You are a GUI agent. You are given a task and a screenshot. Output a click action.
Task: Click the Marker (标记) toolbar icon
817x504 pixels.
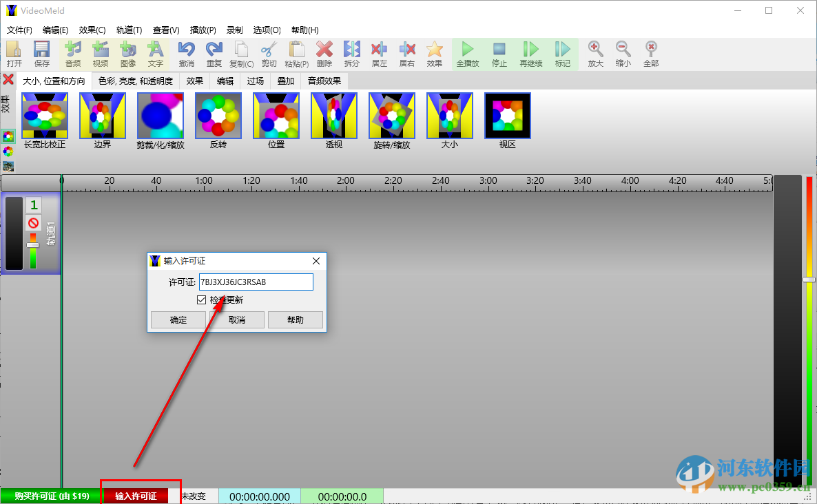point(563,54)
